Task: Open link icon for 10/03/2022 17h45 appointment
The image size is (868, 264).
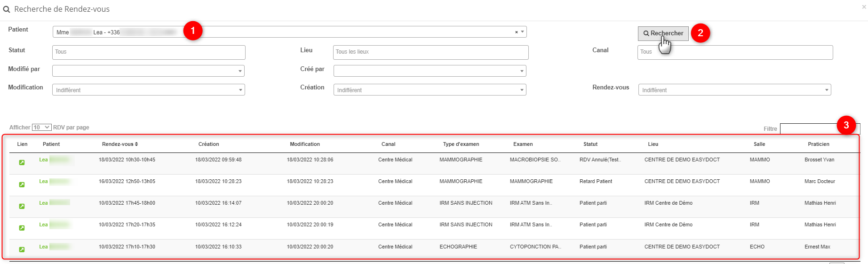Action: click(22, 206)
